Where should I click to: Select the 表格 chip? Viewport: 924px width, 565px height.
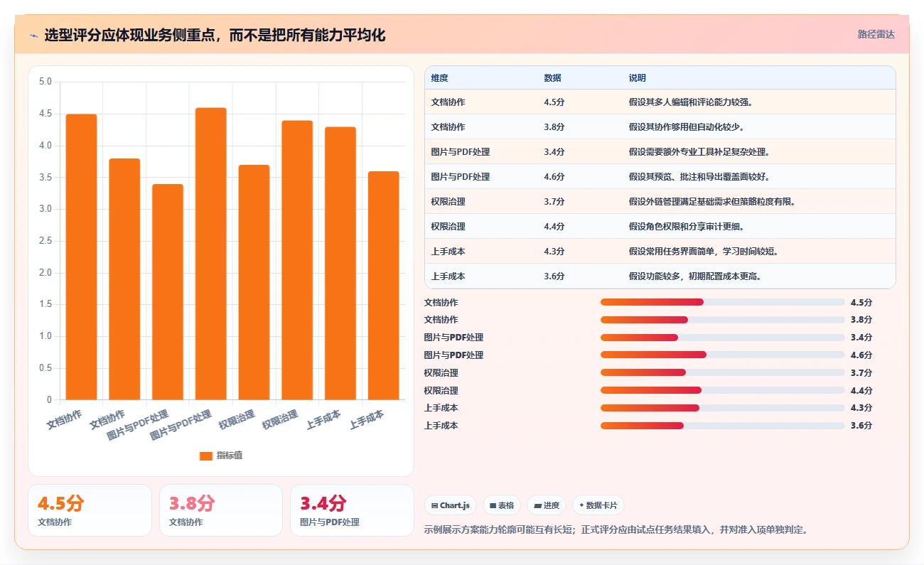(502, 505)
